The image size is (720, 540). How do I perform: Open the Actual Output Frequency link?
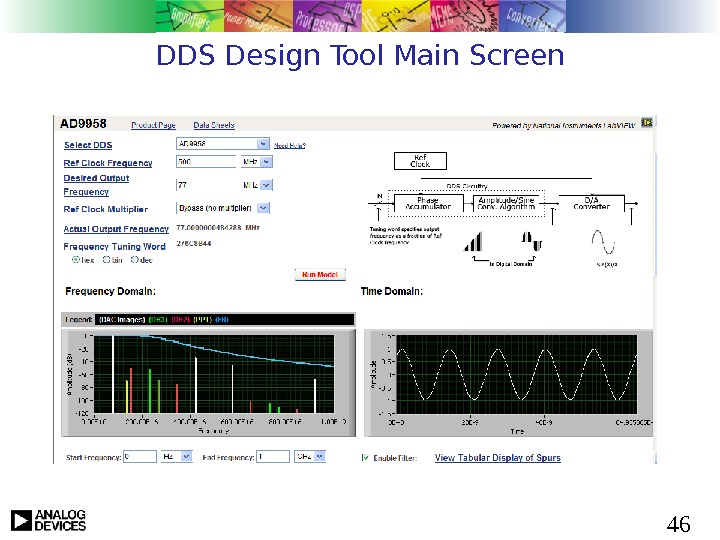pos(116,229)
